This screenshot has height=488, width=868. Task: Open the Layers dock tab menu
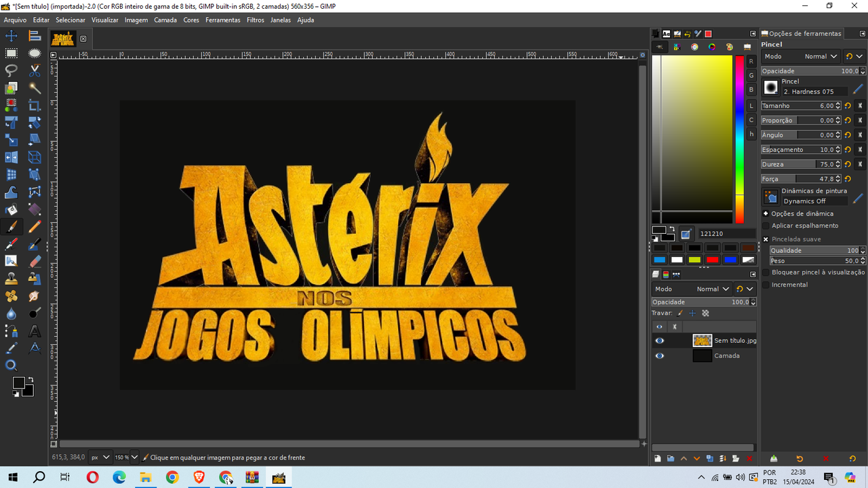753,274
